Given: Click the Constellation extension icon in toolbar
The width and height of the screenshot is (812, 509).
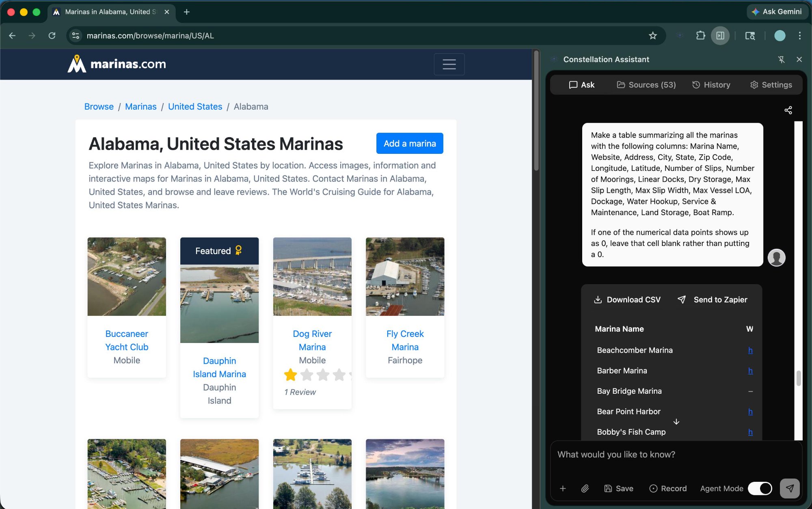Looking at the screenshot, I should [680, 36].
